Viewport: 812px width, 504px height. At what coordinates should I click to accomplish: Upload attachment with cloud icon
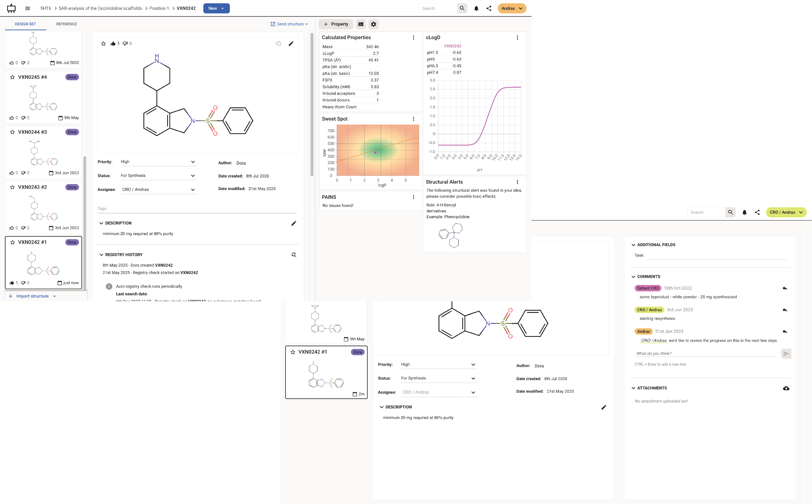click(x=786, y=388)
